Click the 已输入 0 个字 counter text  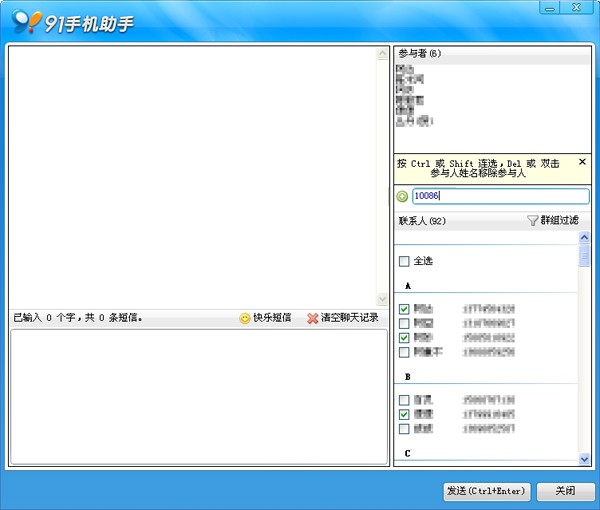[78, 318]
